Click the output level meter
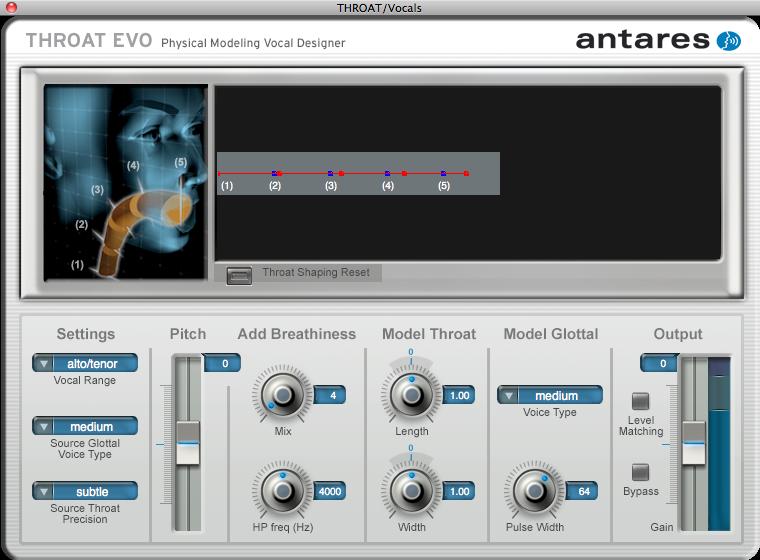 coord(719,444)
